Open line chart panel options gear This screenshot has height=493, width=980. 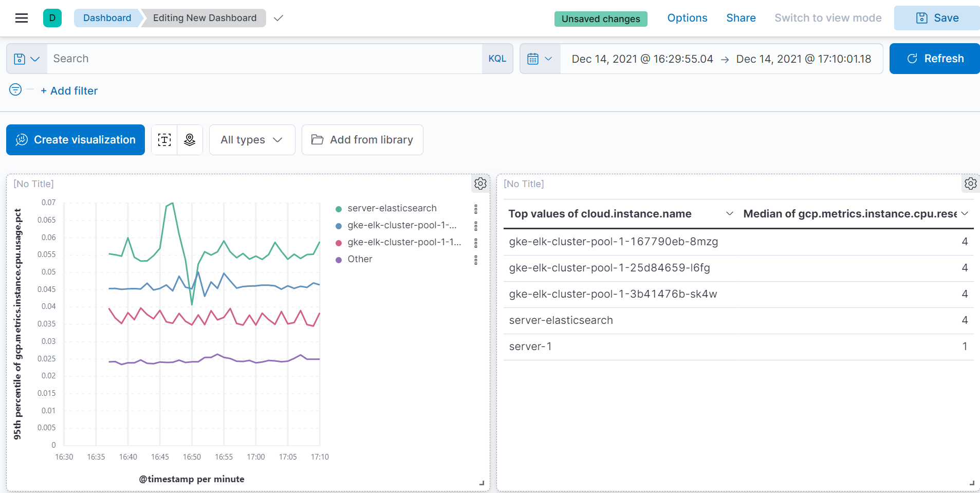(480, 184)
